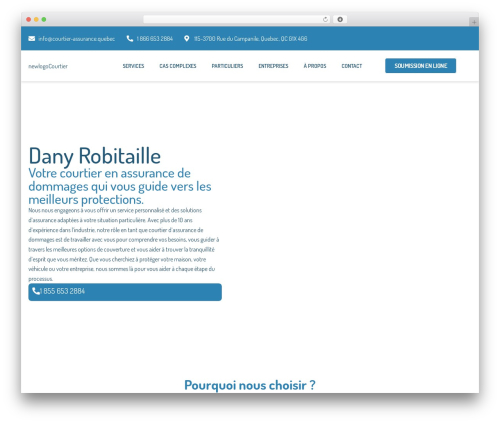Click the Pourquoi nous choisir ? heading
The width and height of the screenshot is (500, 423).
250,385
